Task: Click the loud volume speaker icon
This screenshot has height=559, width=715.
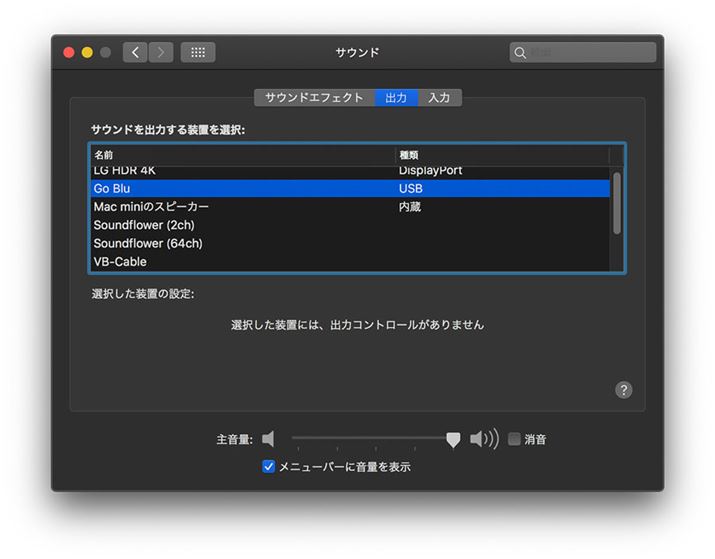Action: [484, 439]
